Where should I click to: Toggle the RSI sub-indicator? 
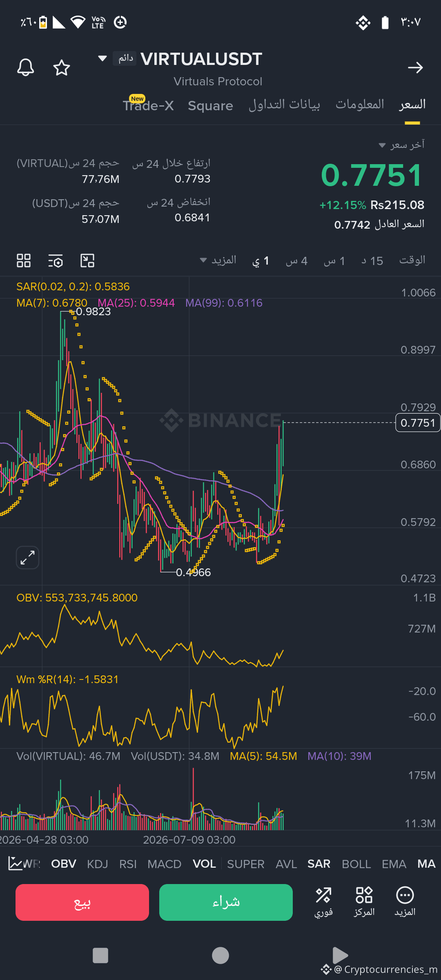pos(128,864)
